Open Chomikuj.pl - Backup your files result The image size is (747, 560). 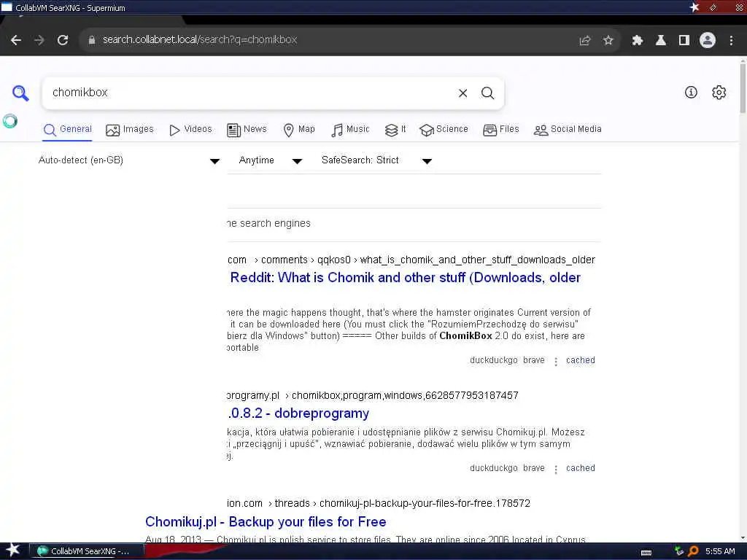(266, 522)
